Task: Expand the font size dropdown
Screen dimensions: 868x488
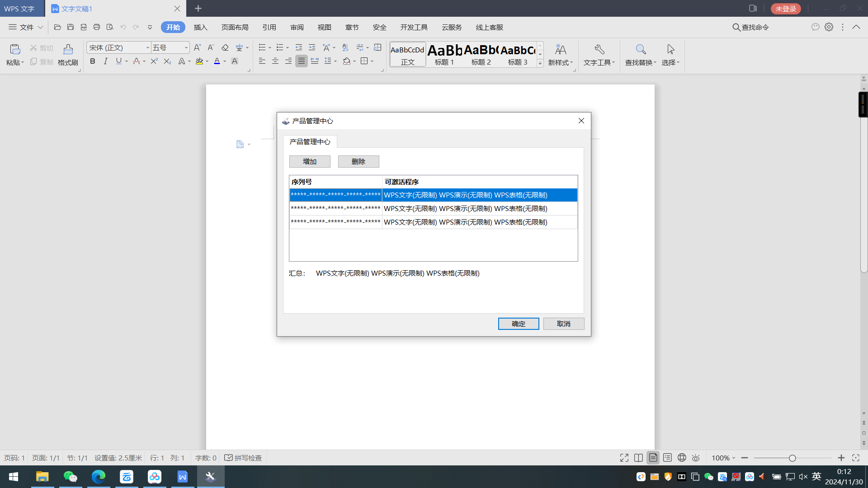Action: coord(186,47)
